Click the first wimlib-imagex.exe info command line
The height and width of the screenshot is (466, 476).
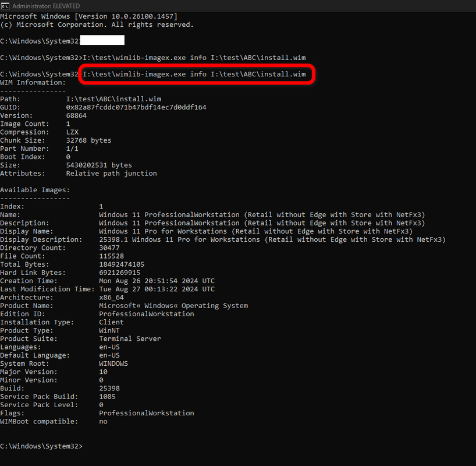(152, 58)
